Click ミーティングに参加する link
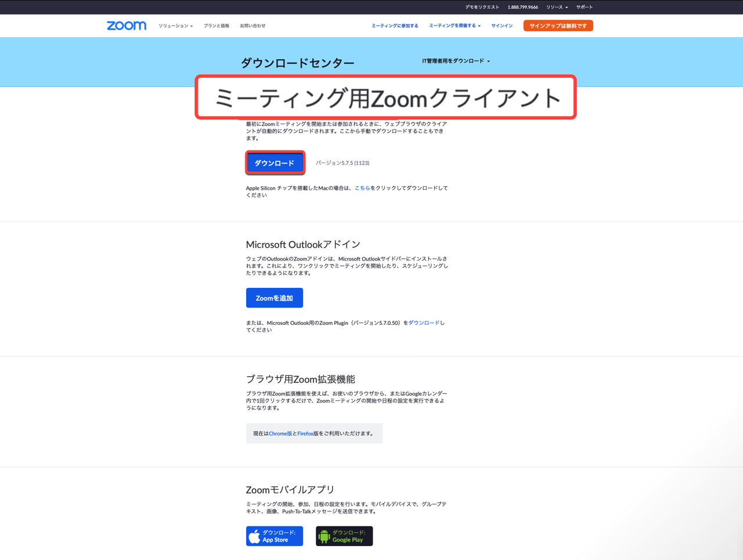The image size is (743, 560). tap(395, 26)
